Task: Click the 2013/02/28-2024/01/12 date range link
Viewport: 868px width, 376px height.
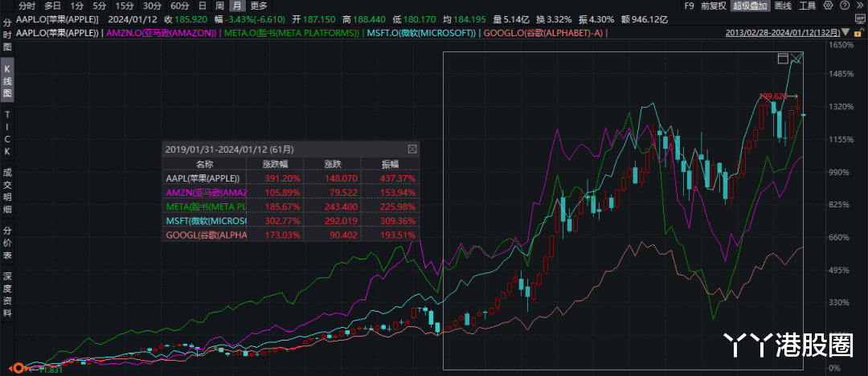Action: point(782,33)
